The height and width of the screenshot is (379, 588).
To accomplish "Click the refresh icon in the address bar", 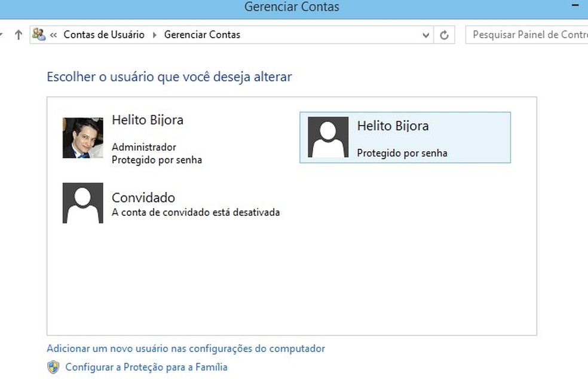I will (444, 35).
